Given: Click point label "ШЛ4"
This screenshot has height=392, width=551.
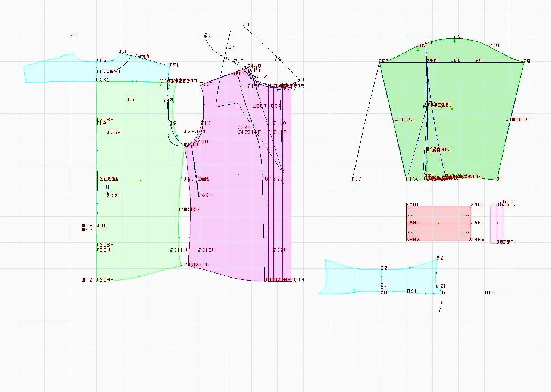Looking at the screenshot, I should tap(87, 226).
